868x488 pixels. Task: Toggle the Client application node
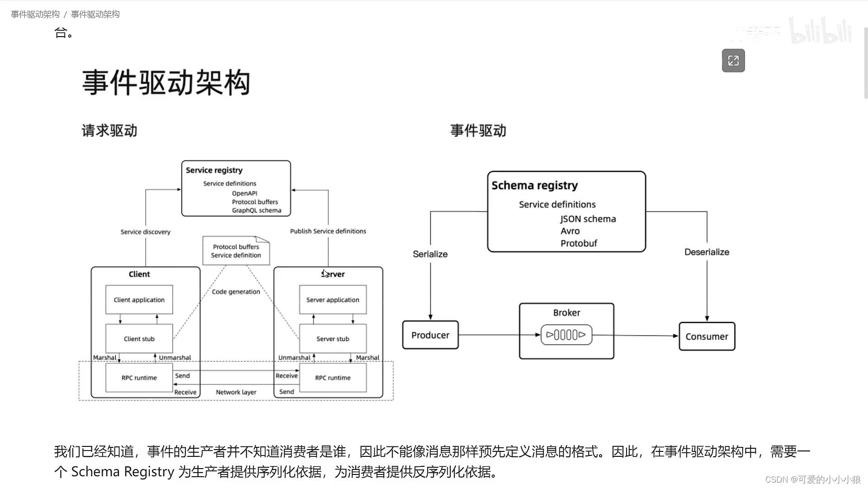tap(139, 300)
